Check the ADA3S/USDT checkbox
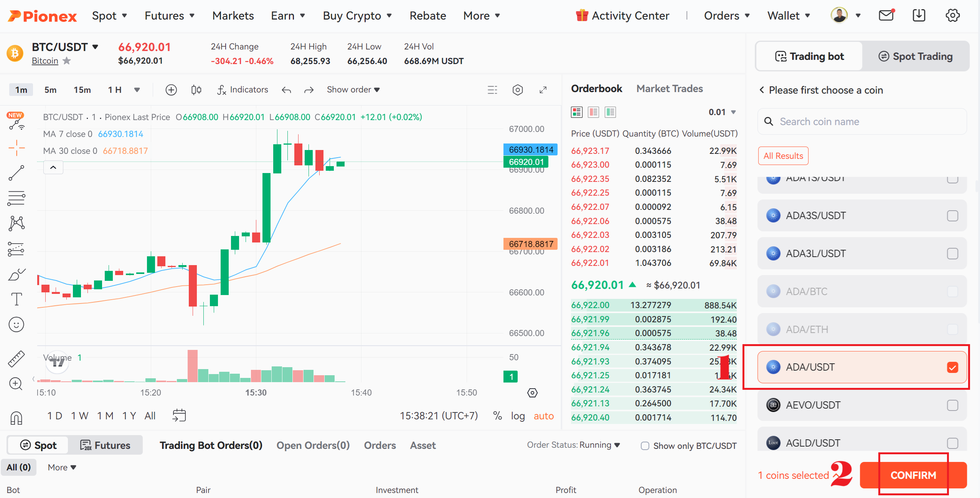The width and height of the screenshot is (980, 498). (953, 216)
